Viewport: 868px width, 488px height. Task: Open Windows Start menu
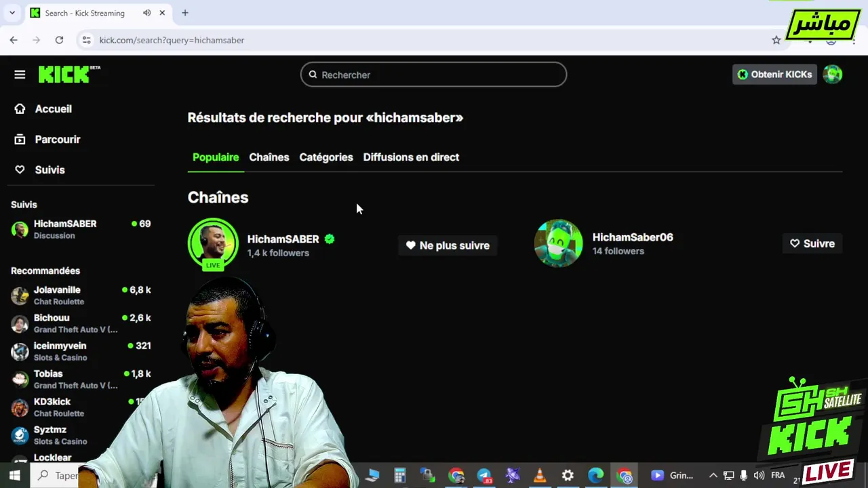[x=14, y=475]
